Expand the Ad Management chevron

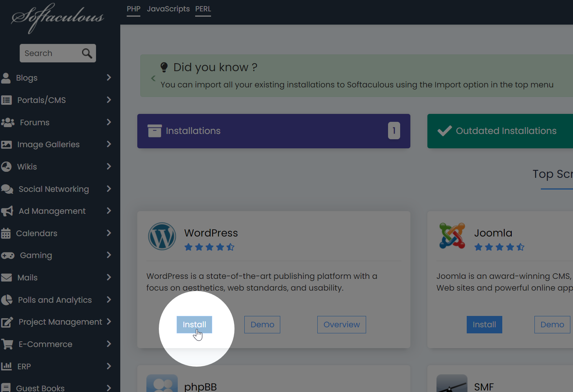point(109,211)
